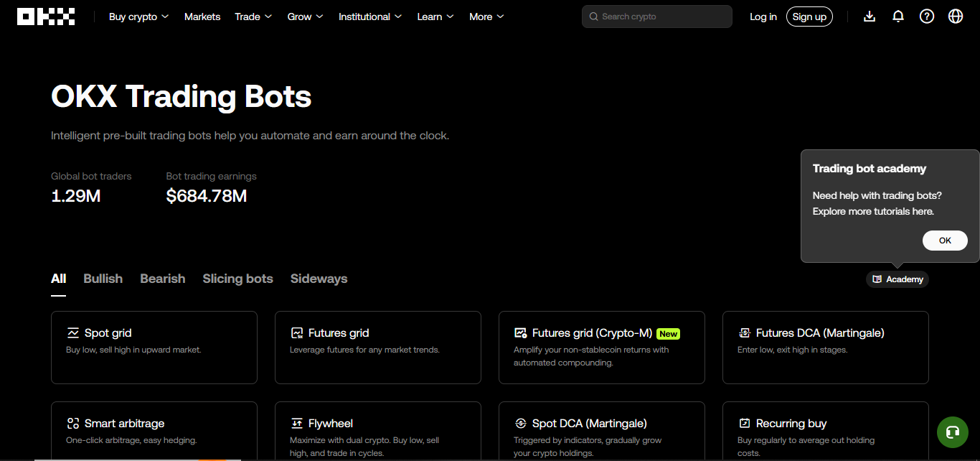Click the Spot grid icon
980x461 pixels.
(73, 333)
